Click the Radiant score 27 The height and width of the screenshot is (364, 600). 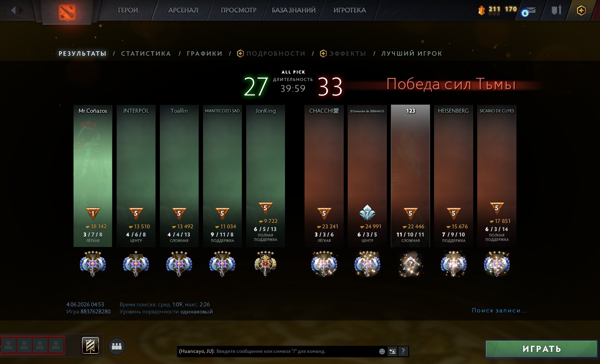coord(256,86)
